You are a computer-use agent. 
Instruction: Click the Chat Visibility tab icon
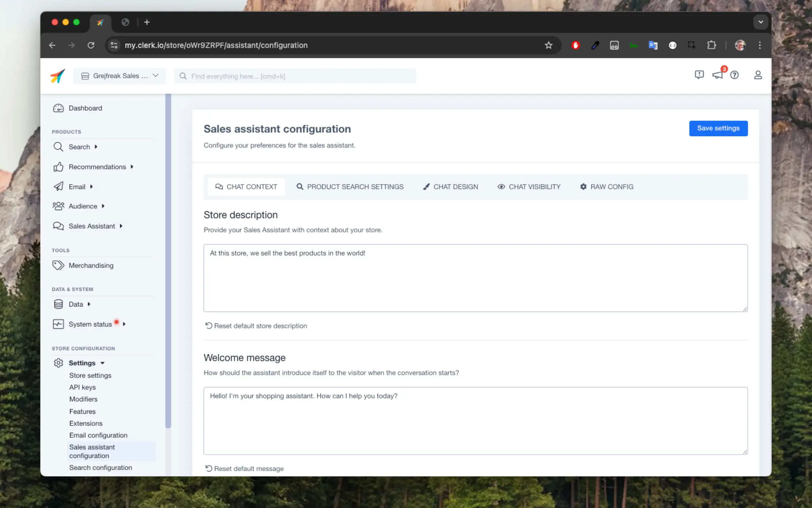click(x=501, y=186)
